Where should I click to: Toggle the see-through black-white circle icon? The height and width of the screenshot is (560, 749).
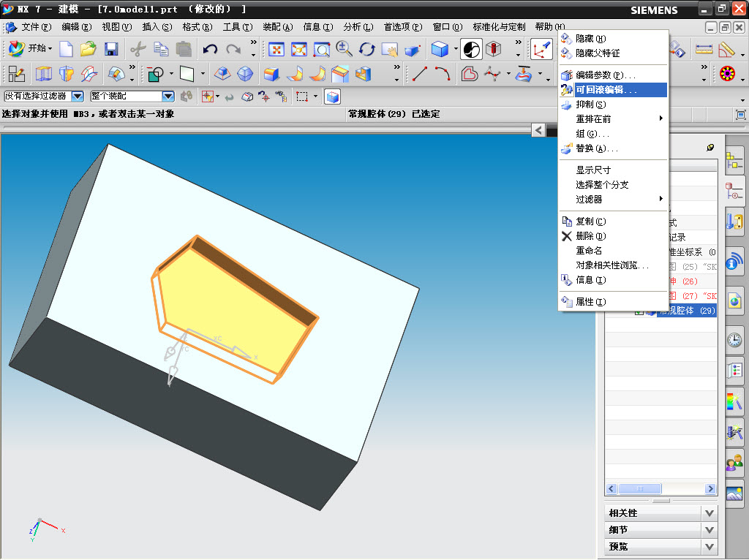471,49
